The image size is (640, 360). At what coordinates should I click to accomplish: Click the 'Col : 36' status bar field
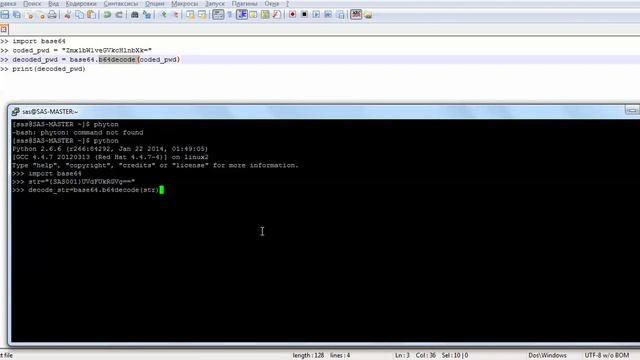tap(425, 356)
